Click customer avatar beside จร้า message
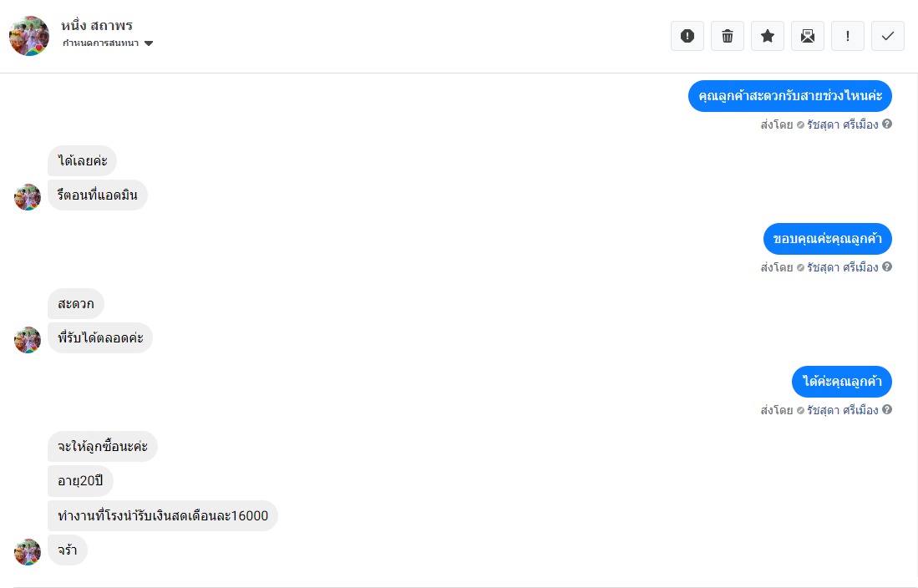918x588 pixels. 28,552
